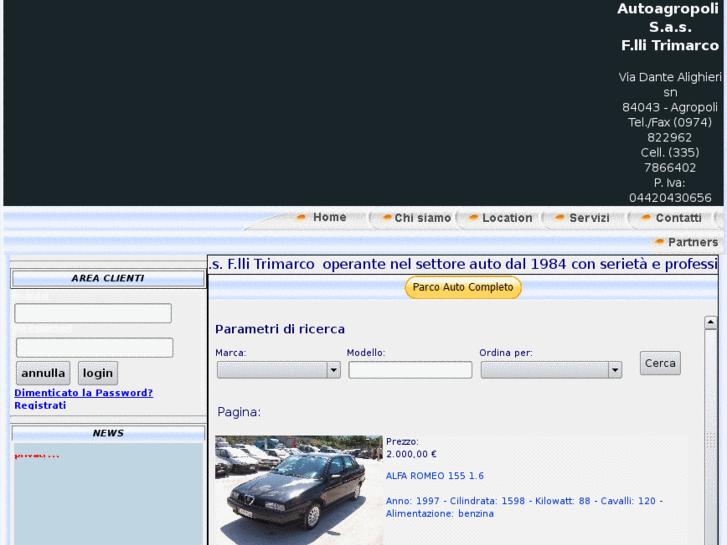Go to the Chi siamo page

click(422, 218)
